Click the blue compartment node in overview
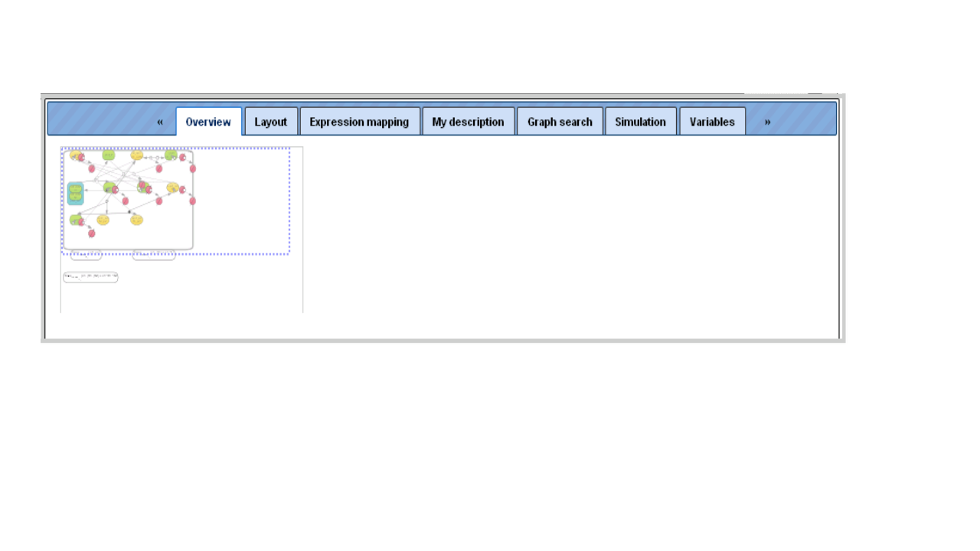The width and height of the screenshot is (980, 551). pos(75,194)
